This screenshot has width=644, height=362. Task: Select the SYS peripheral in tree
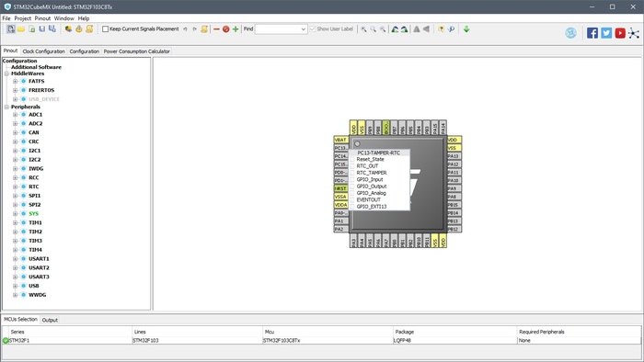tap(34, 214)
